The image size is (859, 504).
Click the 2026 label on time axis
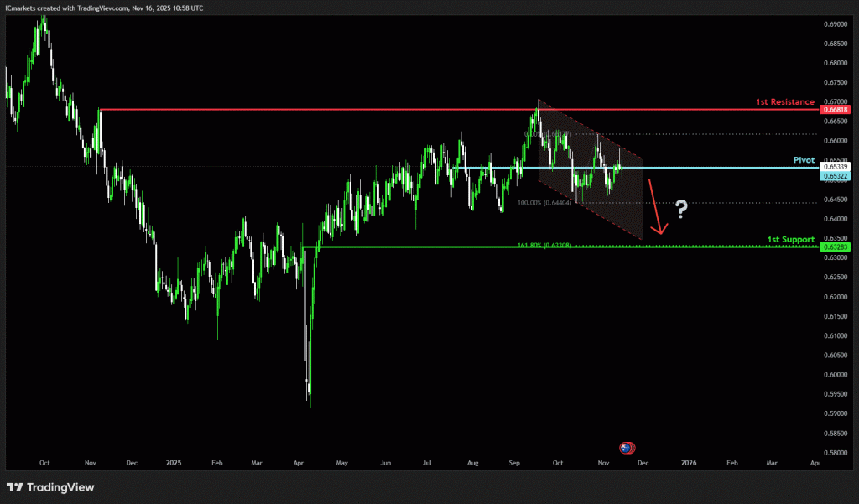point(688,462)
